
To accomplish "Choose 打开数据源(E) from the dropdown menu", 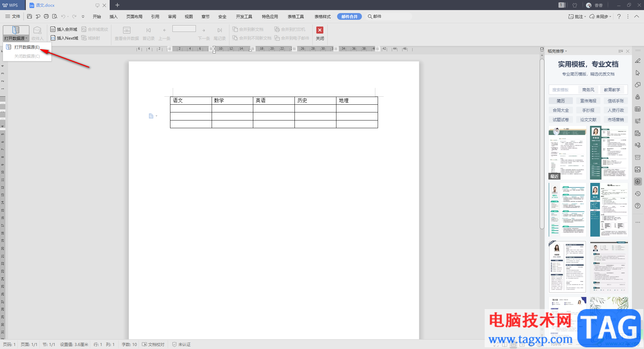I will pos(27,47).
